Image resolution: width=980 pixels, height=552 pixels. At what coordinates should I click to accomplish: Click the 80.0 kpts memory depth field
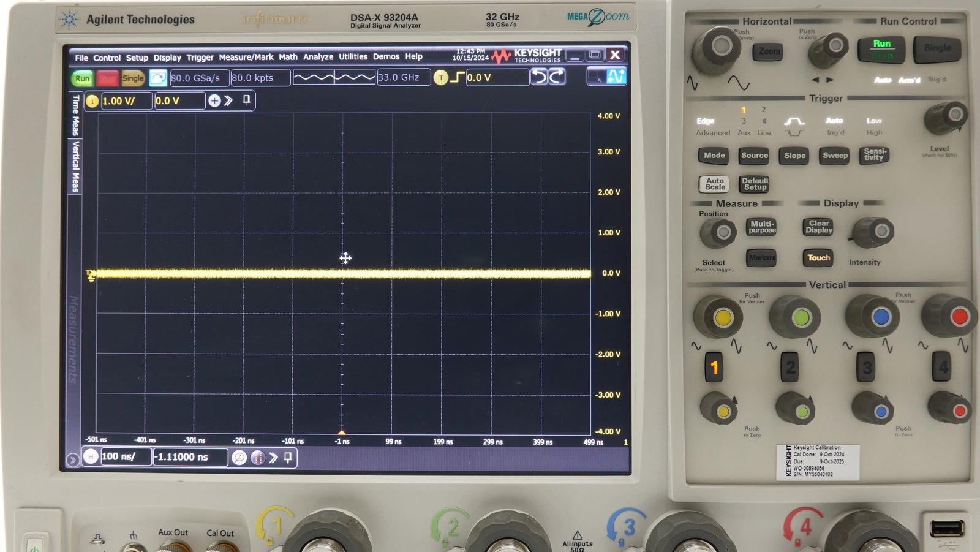point(260,78)
